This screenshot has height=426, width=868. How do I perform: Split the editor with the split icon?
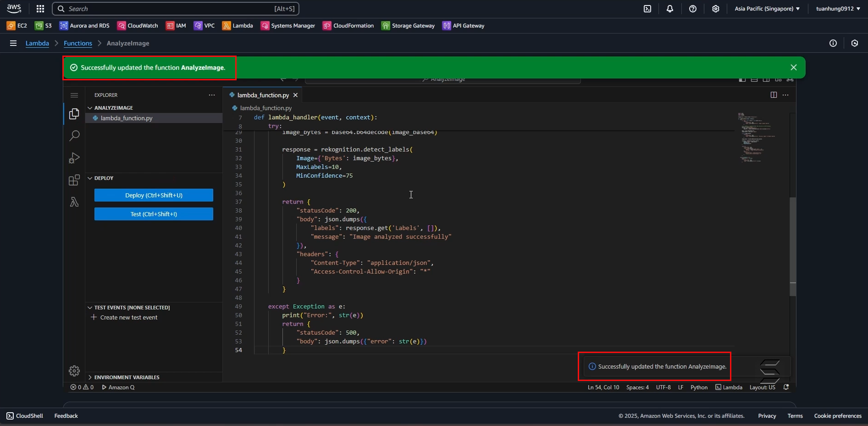774,95
